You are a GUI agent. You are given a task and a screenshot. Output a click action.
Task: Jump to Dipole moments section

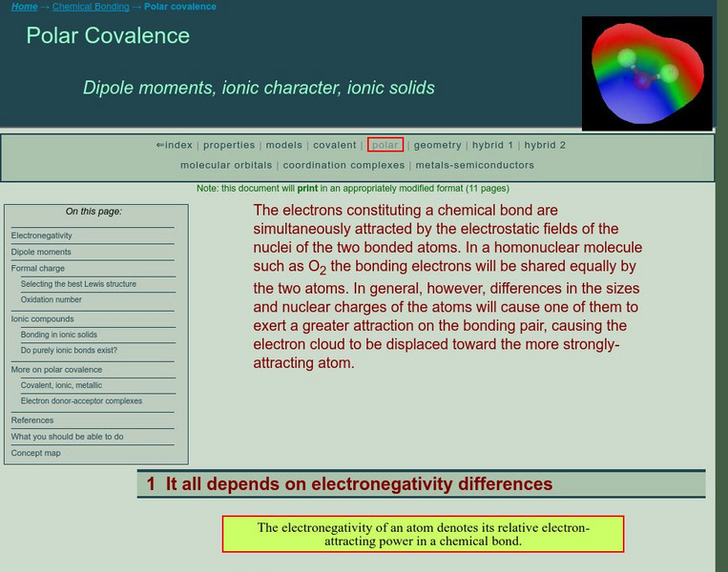(x=41, y=252)
